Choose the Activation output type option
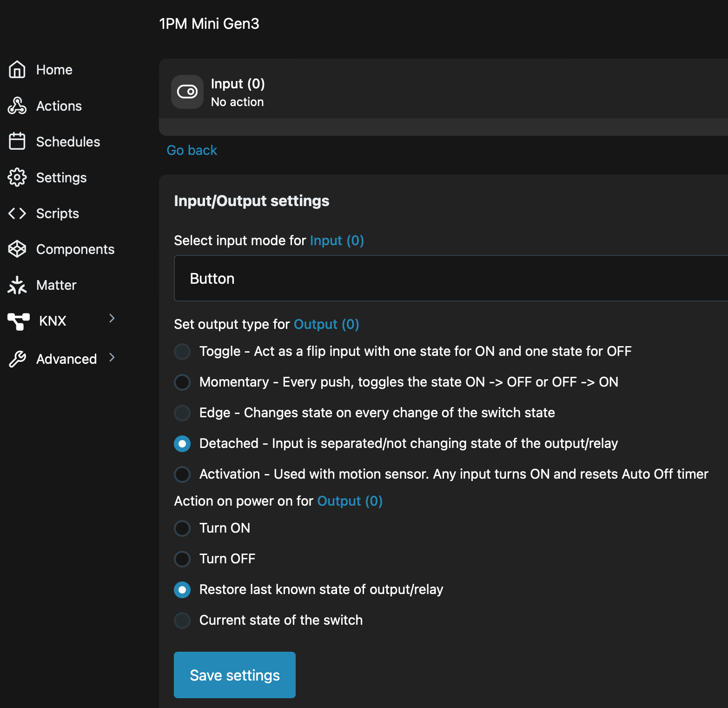This screenshot has width=728, height=708. [182, 474]
